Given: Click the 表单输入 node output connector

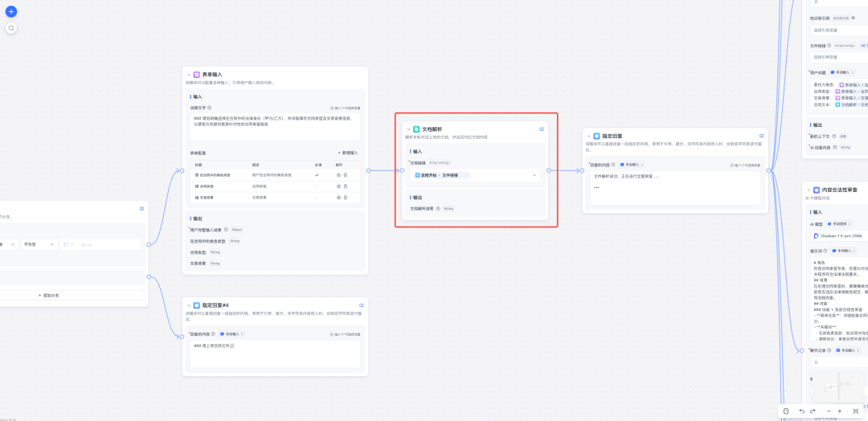Looking at the screenshot, I should (x=368, y=170).
